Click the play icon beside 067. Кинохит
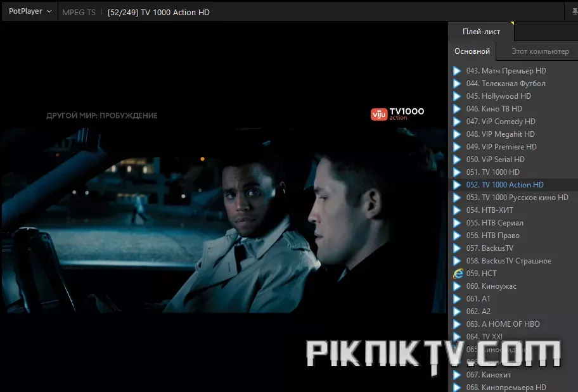 (x=457, y=375)
